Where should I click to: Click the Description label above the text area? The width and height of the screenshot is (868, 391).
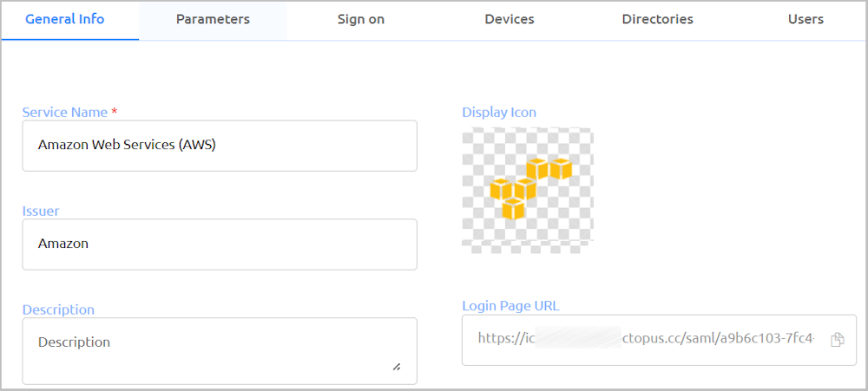[58, 310]
